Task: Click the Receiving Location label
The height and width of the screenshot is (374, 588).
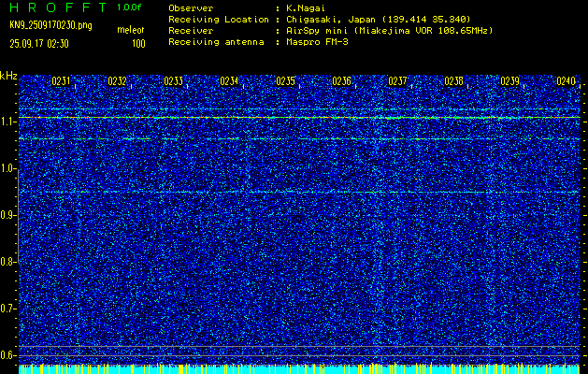Action: pos(219,20)
